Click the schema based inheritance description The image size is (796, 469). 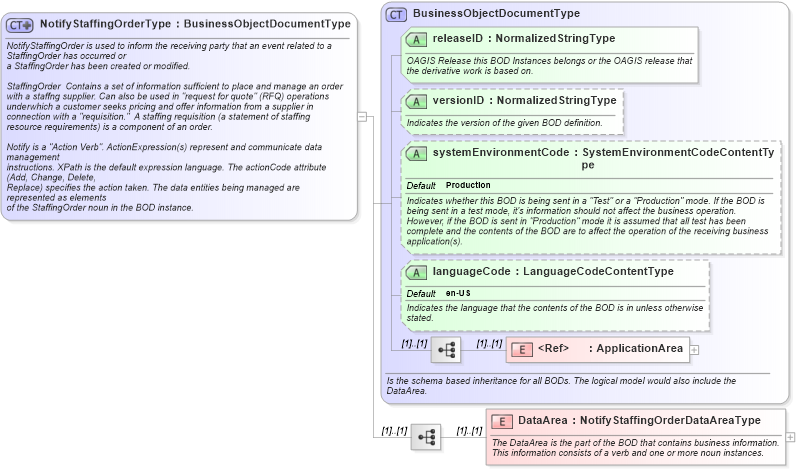pos(561,386)
